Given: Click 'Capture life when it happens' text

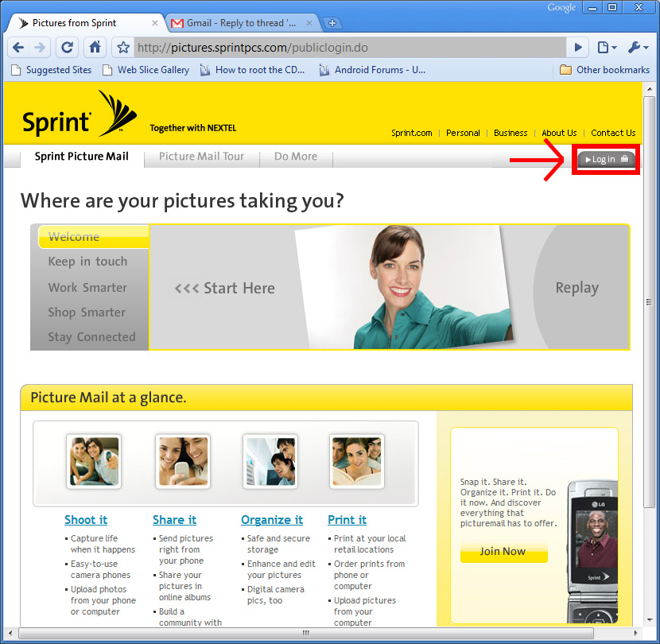Looking at the screenshot, I should (103, 544).
